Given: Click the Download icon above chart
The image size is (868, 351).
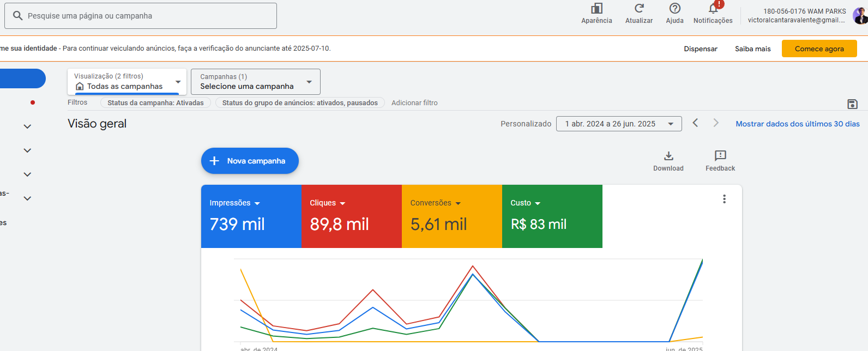Looking at the screenshot, I should tap(668, 156).
